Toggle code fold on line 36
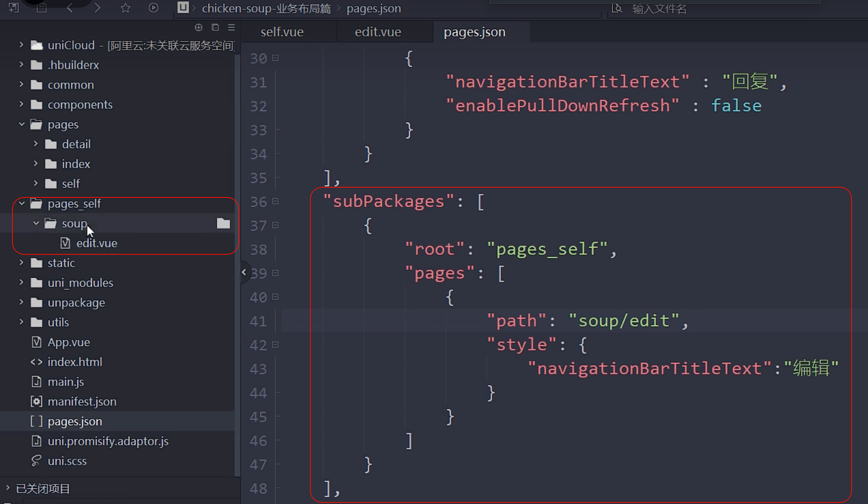 click(275, 201)
